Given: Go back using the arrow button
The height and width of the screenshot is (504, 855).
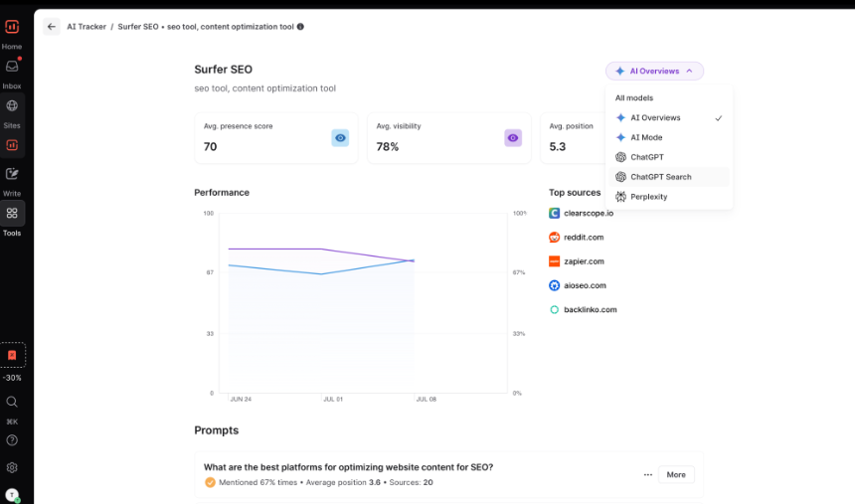Looking at the screenshot, I should tap(52, 27).
